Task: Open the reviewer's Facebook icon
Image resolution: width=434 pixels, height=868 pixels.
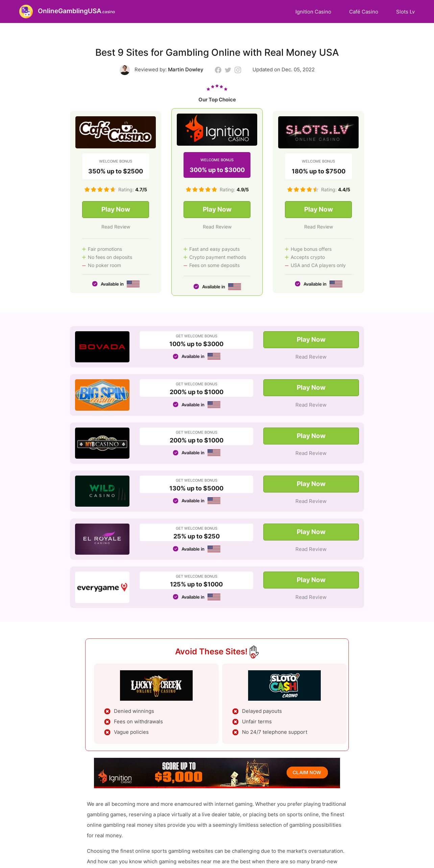Action: 218,70
